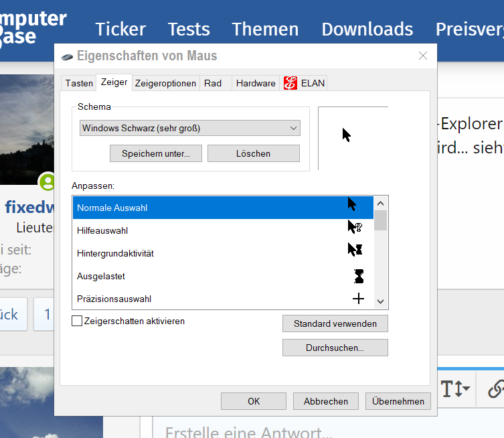
Task: Click the Durchsuchen... button
Action: tap(335, 348)
